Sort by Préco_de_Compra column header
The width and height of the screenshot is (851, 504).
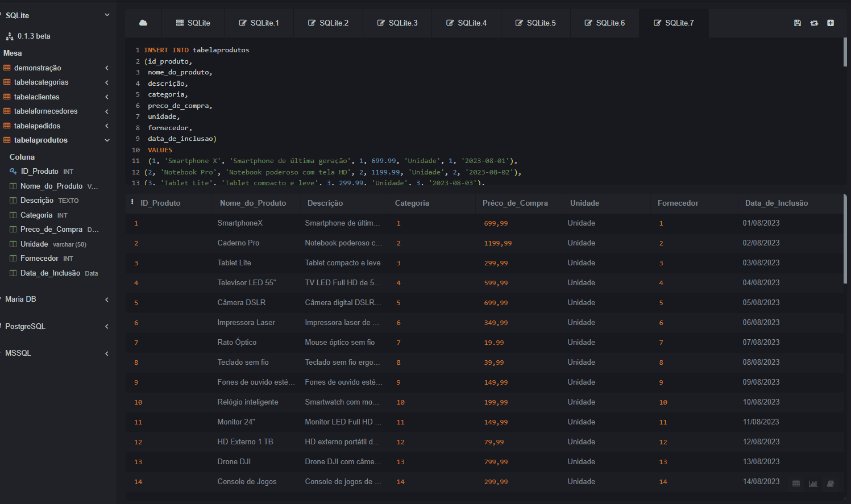[515, 203]
